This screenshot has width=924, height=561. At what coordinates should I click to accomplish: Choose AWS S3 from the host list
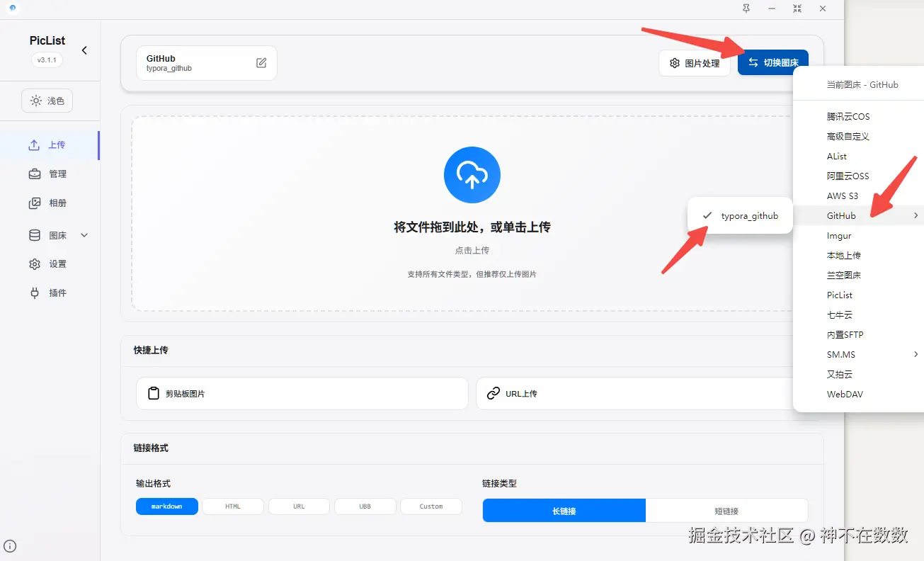coord(858,196)
